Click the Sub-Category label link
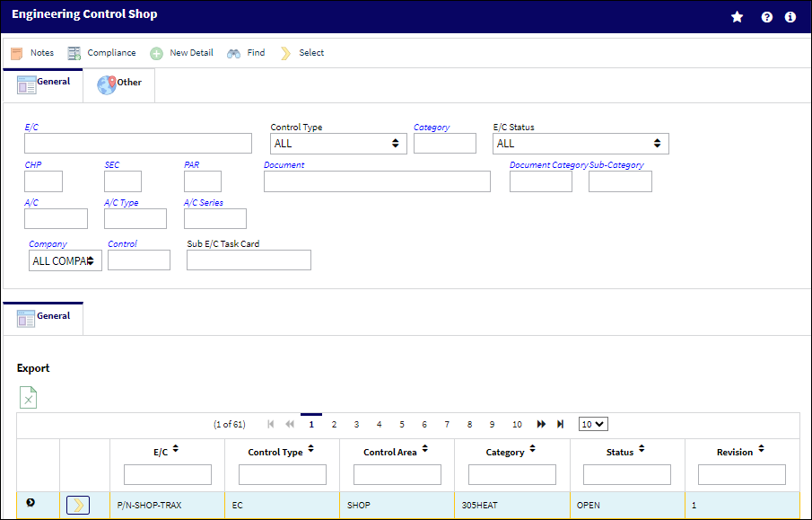 [x=616, y=165]
